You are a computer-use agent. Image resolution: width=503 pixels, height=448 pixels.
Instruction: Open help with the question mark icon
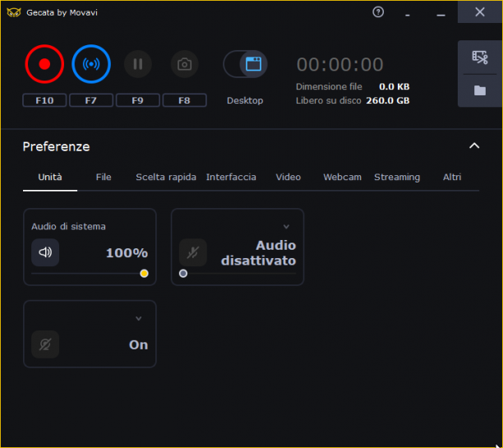[378, 12]
